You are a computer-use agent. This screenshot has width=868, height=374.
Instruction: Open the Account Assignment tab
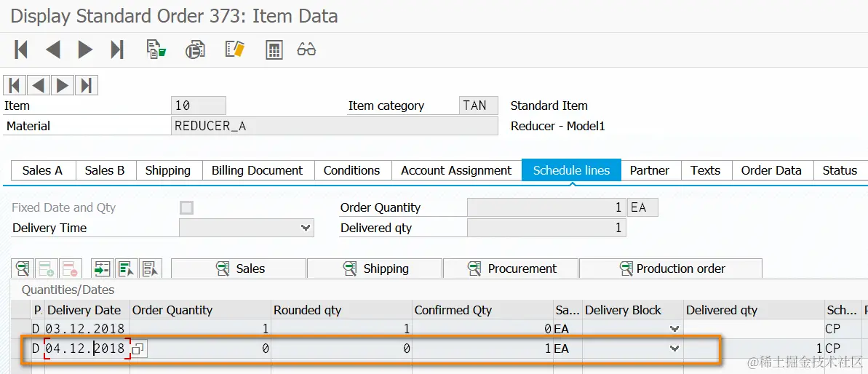456,170
